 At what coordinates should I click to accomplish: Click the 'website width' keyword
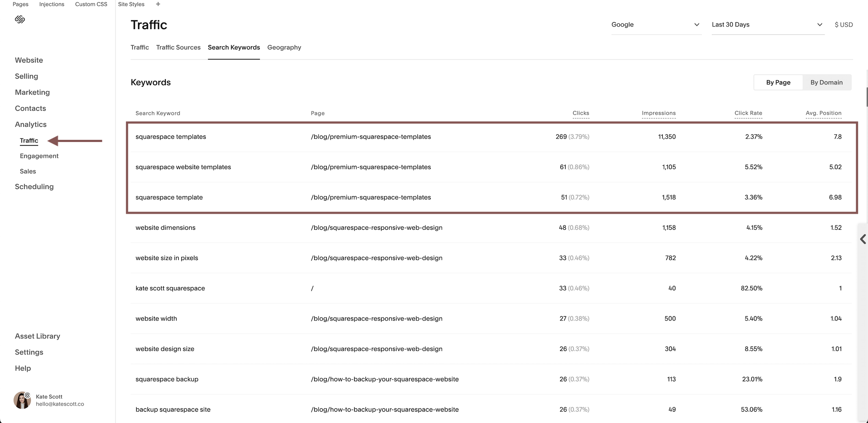(x=156, y=319)
